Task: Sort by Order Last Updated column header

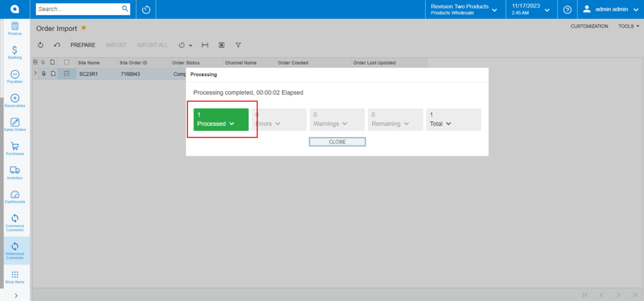Action: [389, 63]
